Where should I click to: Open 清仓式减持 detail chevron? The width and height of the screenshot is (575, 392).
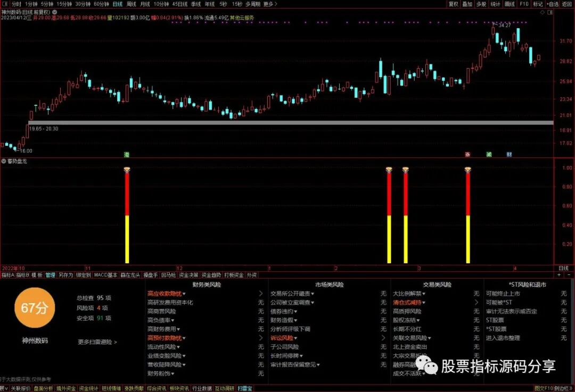click(477, 302)
